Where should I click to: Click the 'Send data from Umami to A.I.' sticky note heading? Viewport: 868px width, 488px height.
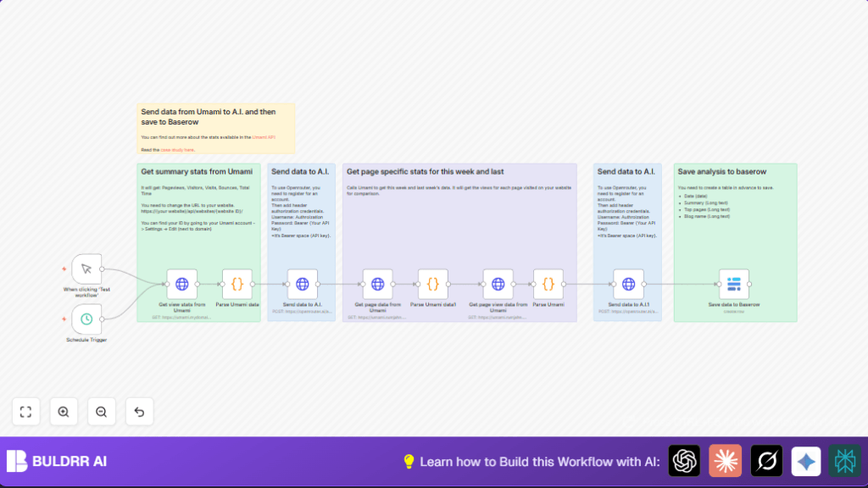(209, 117)
